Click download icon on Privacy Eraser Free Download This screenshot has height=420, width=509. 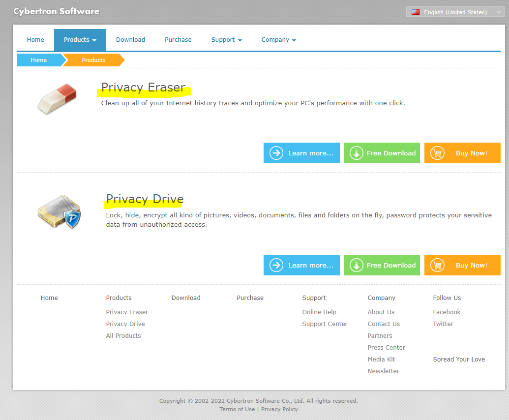(x=356, y=153)
